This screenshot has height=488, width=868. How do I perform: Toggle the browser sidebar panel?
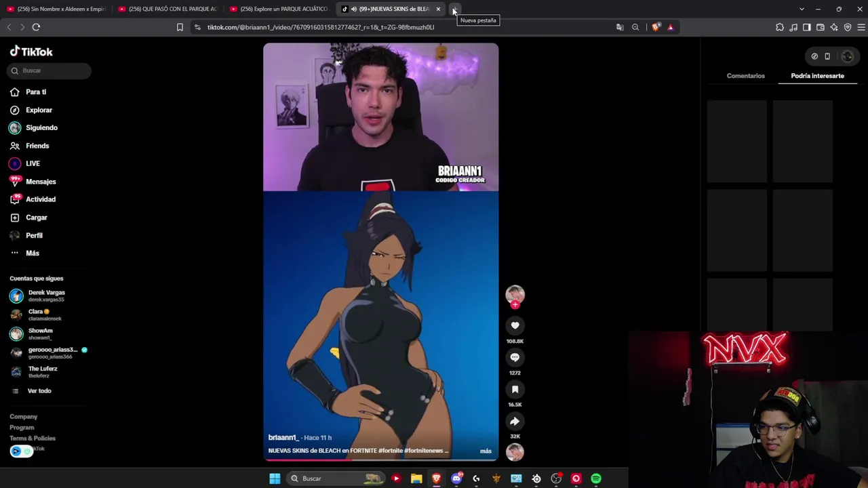(x=807, y=27)
